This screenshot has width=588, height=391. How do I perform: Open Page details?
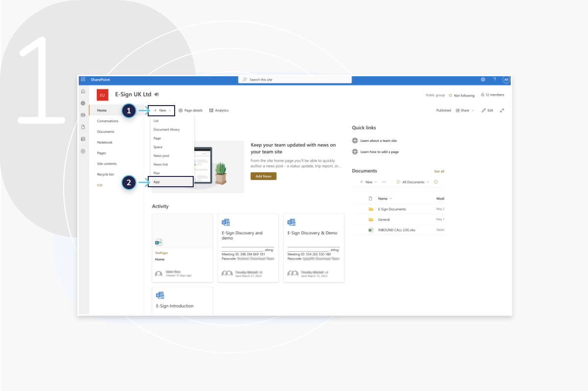[x=191, y=110]
